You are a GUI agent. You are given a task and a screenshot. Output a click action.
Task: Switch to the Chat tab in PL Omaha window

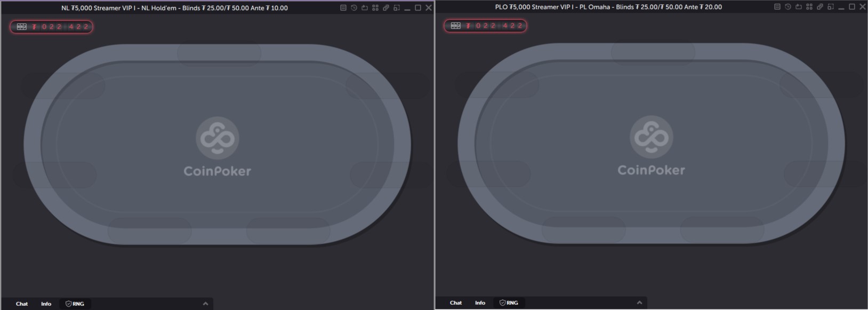(456, 303)
